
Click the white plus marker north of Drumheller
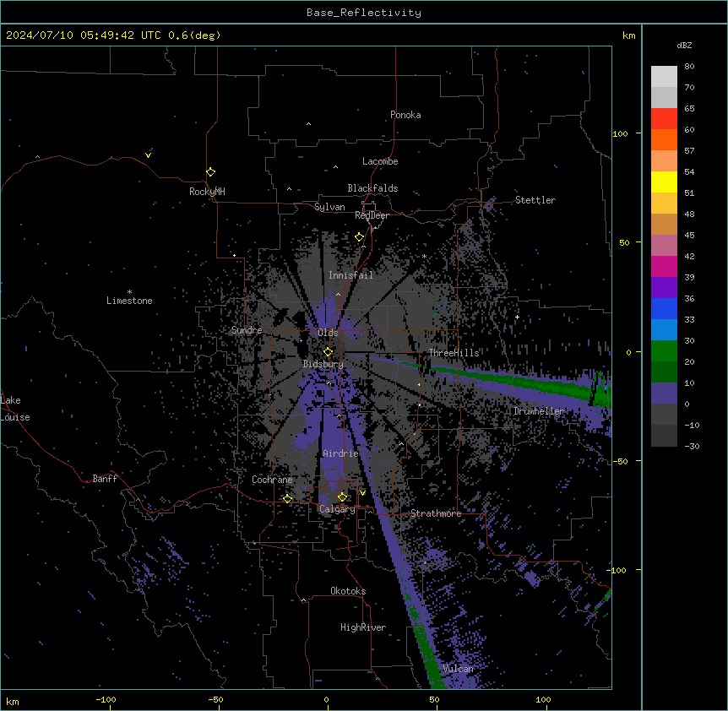pyautogui.click(x=517, y=317)
